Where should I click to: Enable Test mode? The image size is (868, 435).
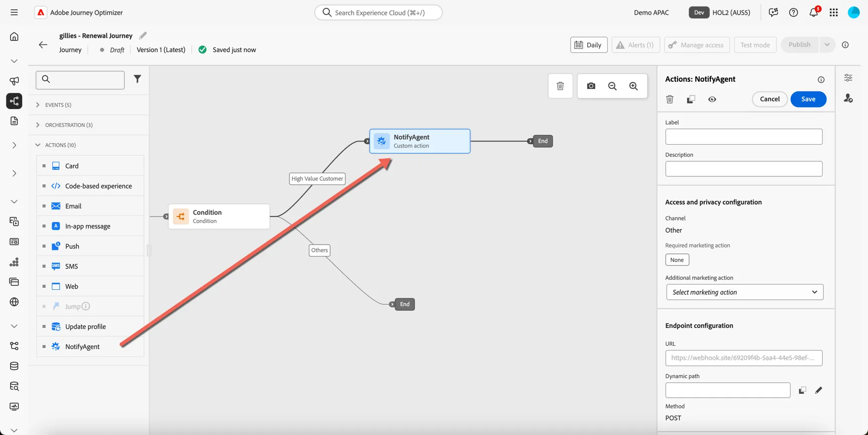coord(755,45)
